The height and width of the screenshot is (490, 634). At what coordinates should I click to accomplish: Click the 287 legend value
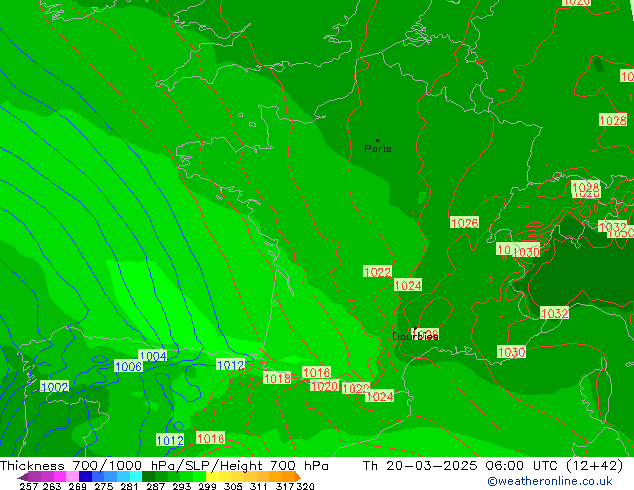pyautogui.click(x=155, y=486)
